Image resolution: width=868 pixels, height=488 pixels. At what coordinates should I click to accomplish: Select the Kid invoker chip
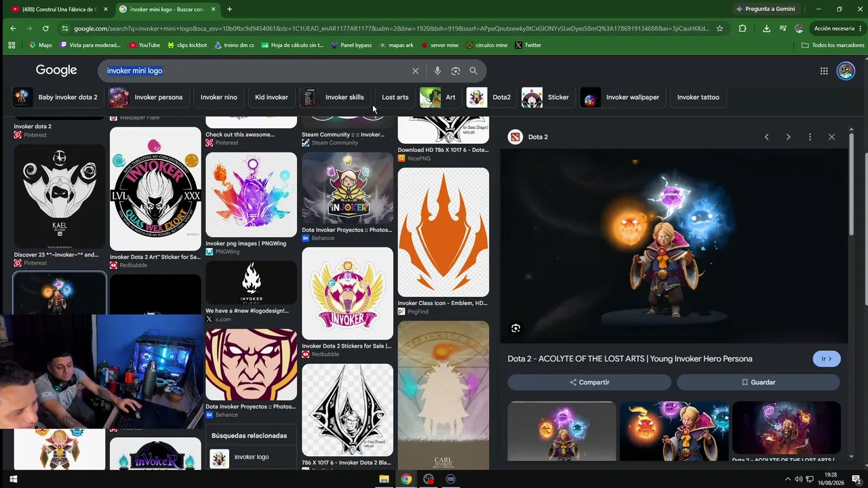tap(272, 97)
